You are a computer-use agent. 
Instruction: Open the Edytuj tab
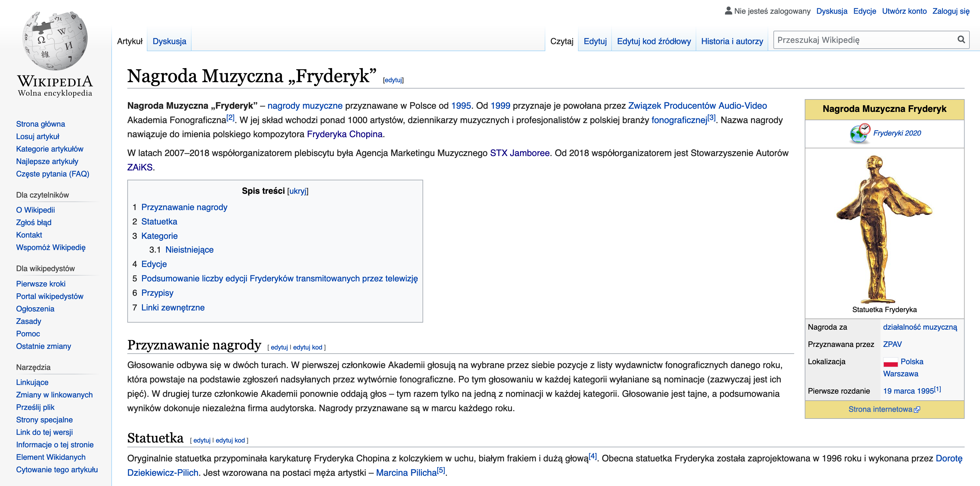[595, 41]
